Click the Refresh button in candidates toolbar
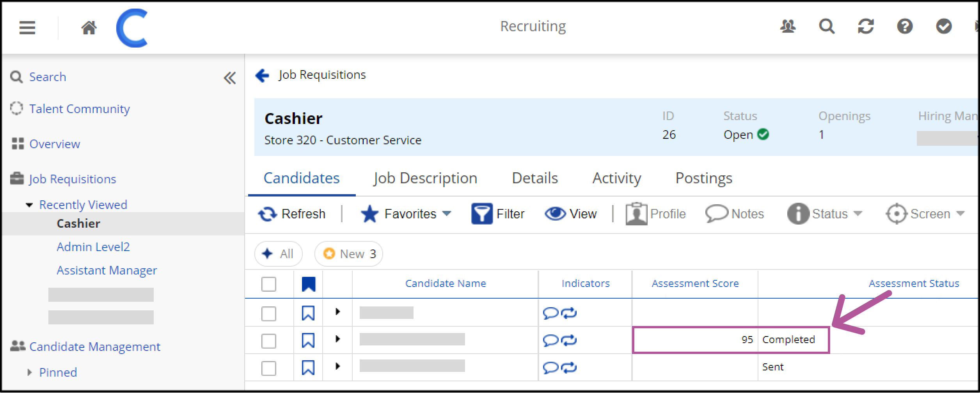980x393 pixels. click(x=292, y=214)
